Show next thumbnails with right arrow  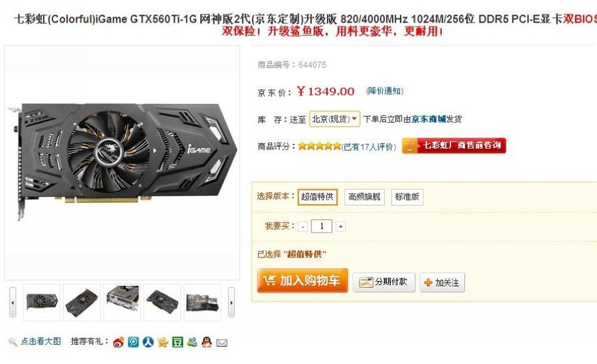(x=231, y=303)
